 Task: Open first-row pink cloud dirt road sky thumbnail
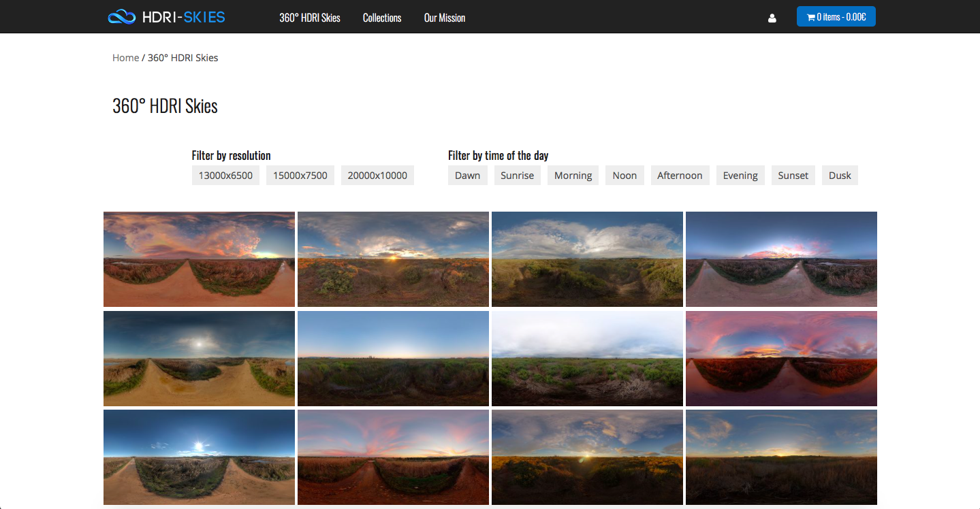click(x=199, y=259)
